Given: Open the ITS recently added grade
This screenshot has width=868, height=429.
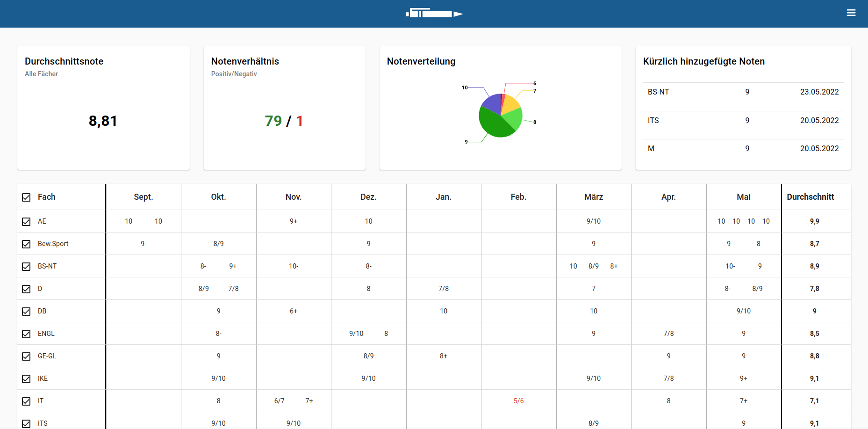Looking at the screenshot, I should [743, 121].
